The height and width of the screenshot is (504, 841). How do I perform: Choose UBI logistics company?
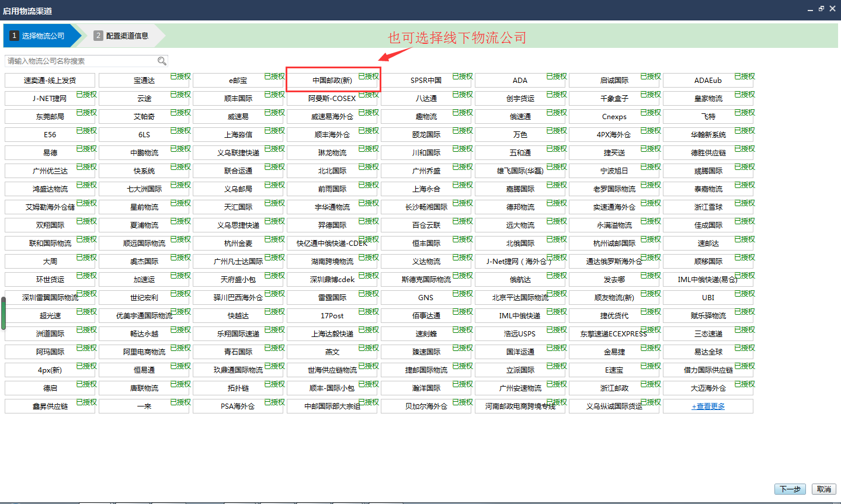(708, 298)
